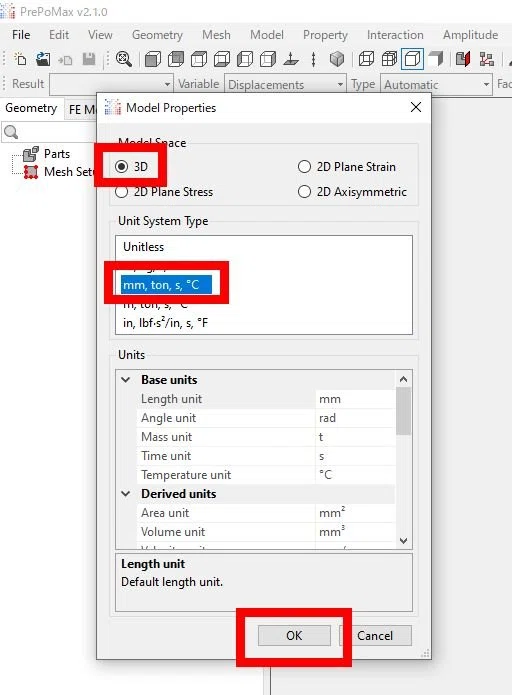Select the 'in, lbf·s²/in, s, °F' unit system
The width and height of the screenshot is (512, 695).
pos(165,323)
